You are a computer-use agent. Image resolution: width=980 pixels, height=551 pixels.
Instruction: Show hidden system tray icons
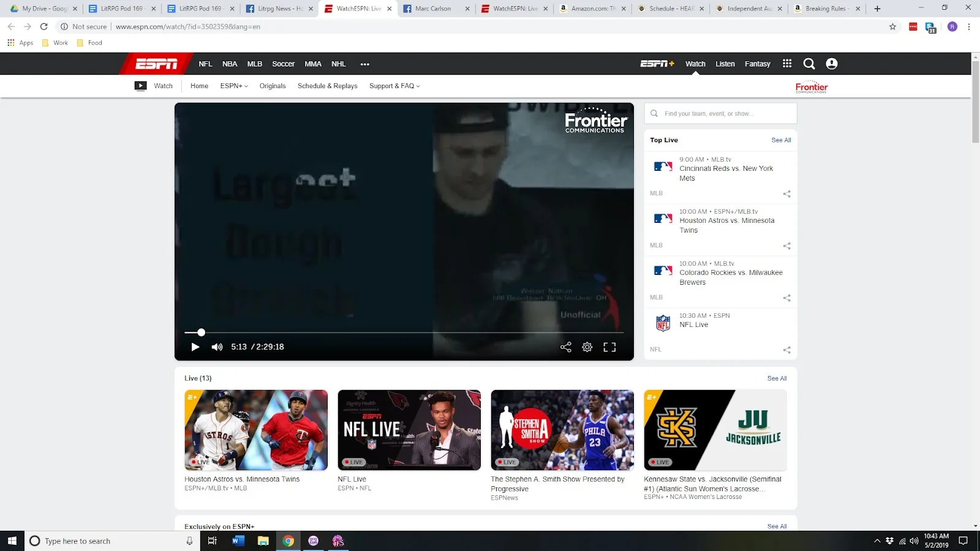876,541
